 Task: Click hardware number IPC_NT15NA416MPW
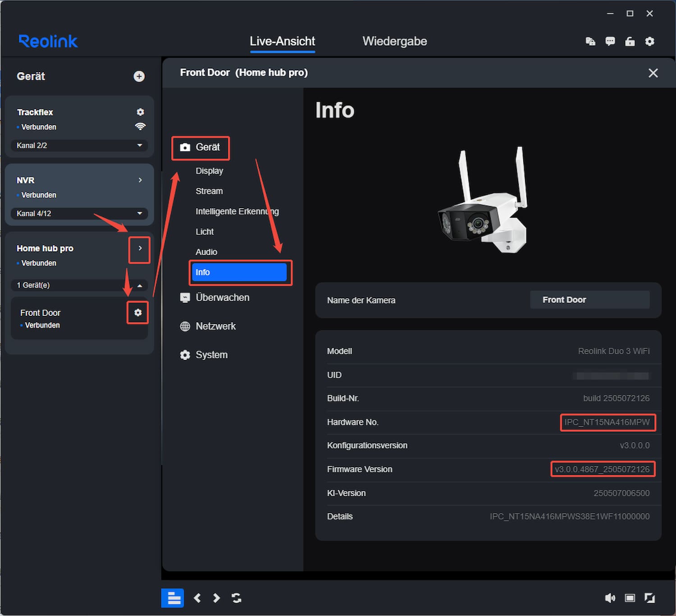coord(607,422)
